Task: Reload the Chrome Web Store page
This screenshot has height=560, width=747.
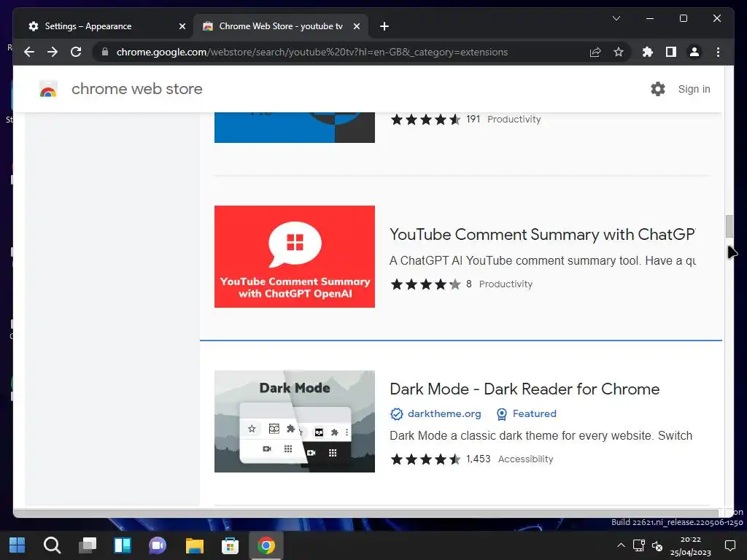Action: (x=76, y=52)
